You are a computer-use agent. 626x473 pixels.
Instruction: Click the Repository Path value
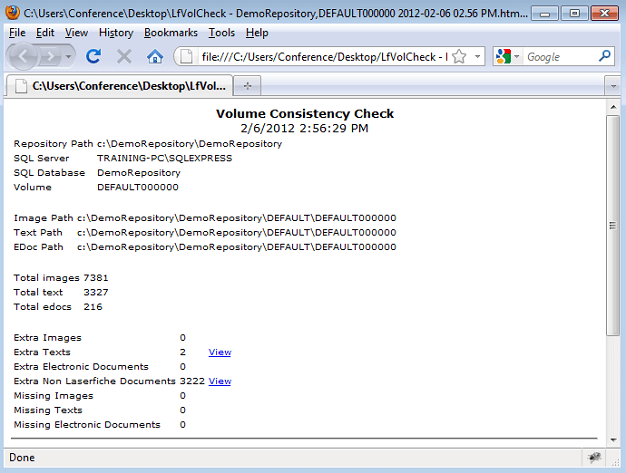coord(190,144)
